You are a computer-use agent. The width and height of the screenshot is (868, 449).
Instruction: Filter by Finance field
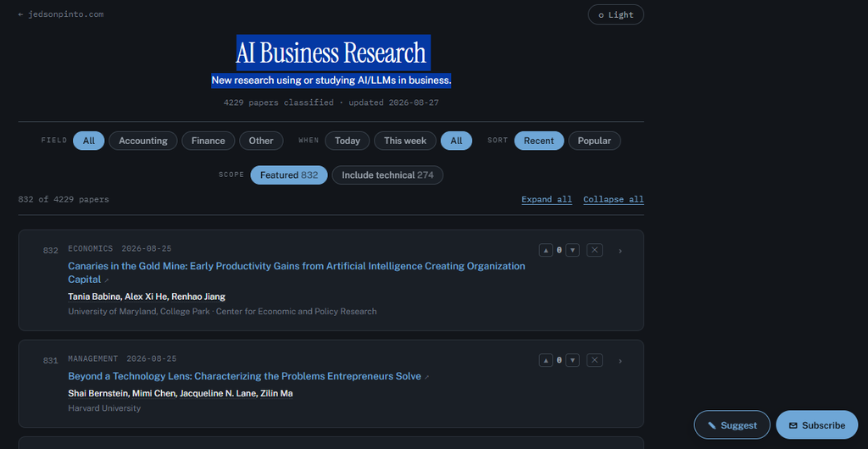coord(209,141)
